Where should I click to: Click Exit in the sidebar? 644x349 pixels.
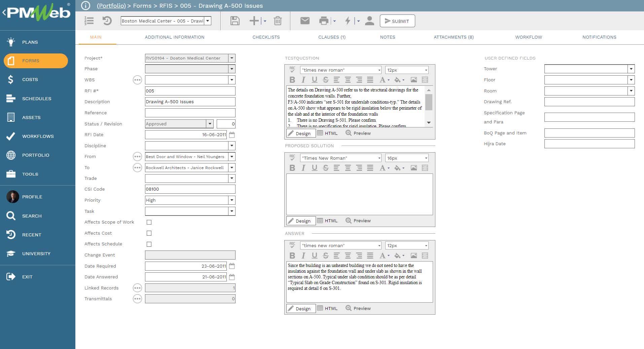[x=27, y=277]
